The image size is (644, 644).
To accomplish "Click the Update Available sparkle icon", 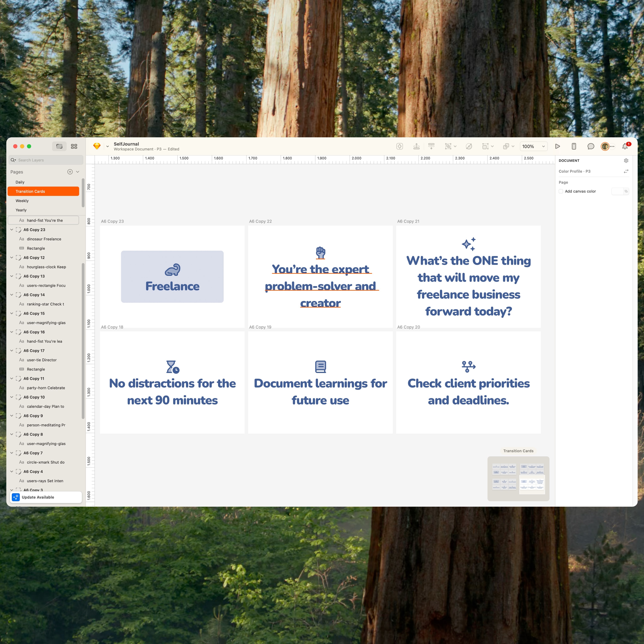I will pos(16,497).
